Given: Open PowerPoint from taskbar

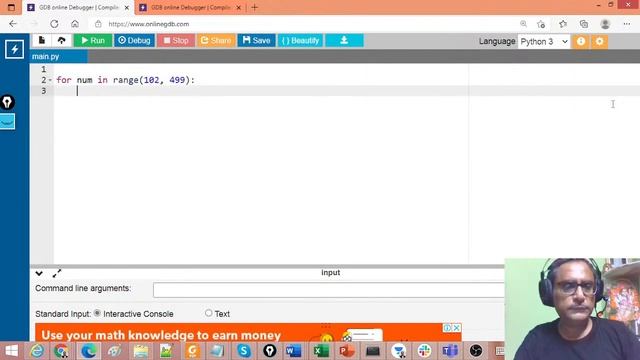Looking at the screenshot, I should (x=347, y=351).
